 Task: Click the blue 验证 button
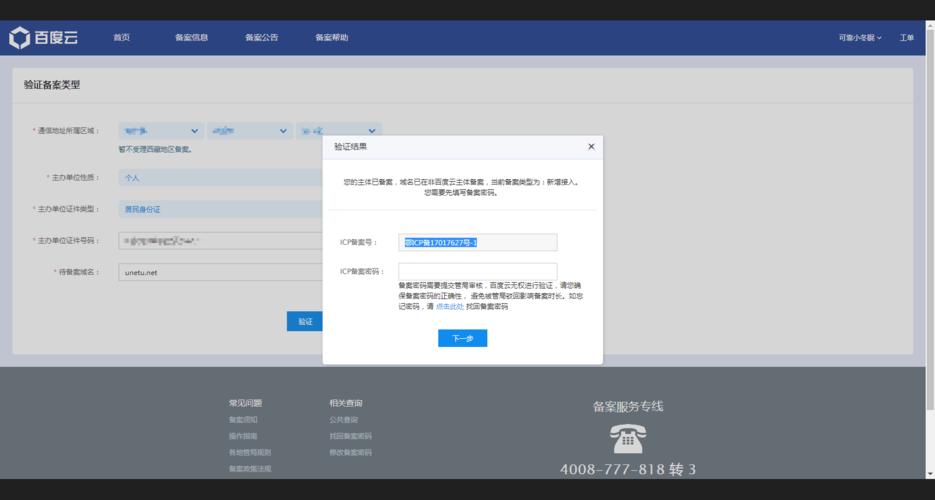(x=305, y=321)
